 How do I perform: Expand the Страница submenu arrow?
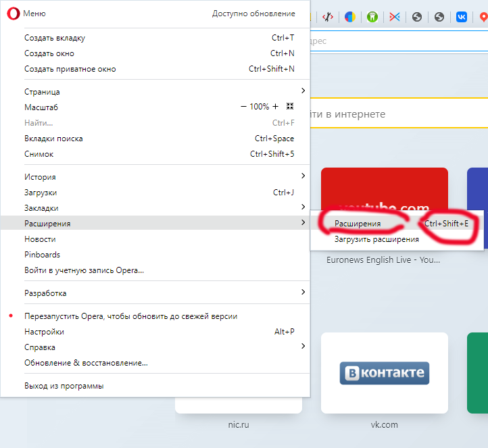coord(303,91)
